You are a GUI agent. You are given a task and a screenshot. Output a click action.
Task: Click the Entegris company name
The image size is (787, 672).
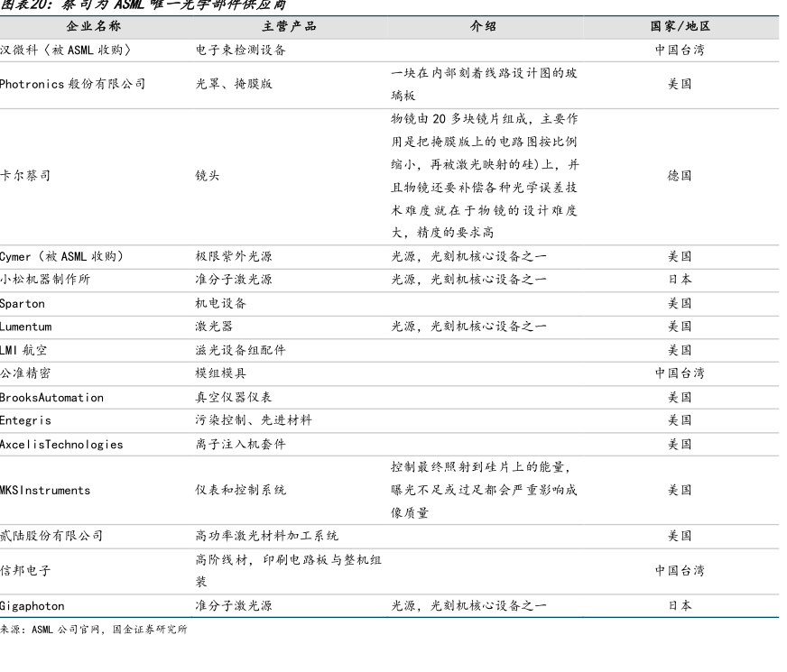(x=26, y=420)
